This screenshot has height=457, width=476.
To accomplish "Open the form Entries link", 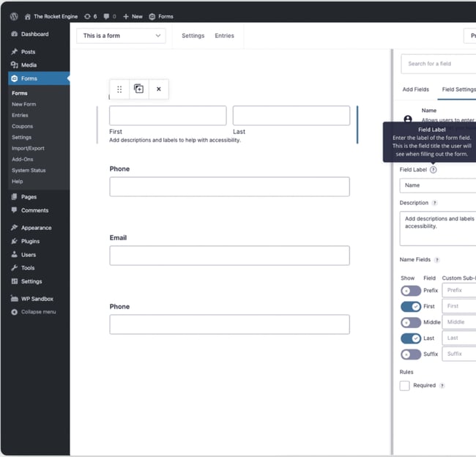I will tap(224, 35).
